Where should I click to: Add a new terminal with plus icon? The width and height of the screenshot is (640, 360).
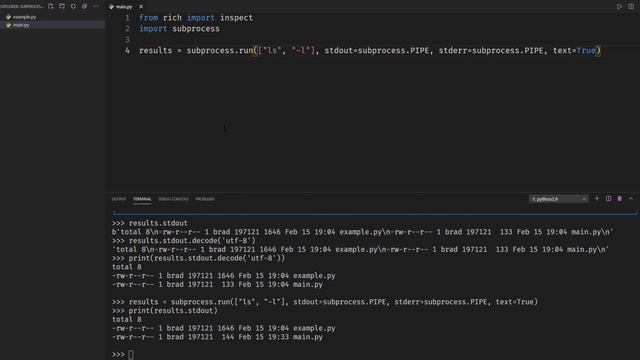click(x=597, y=199)
